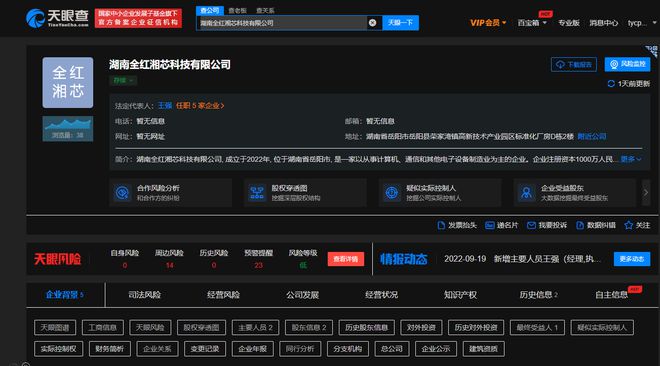Viewport: 660px width, 366px height.
Task: Clear the search box with the X icon
Action: pyautogui.click(x=373, y=23)
